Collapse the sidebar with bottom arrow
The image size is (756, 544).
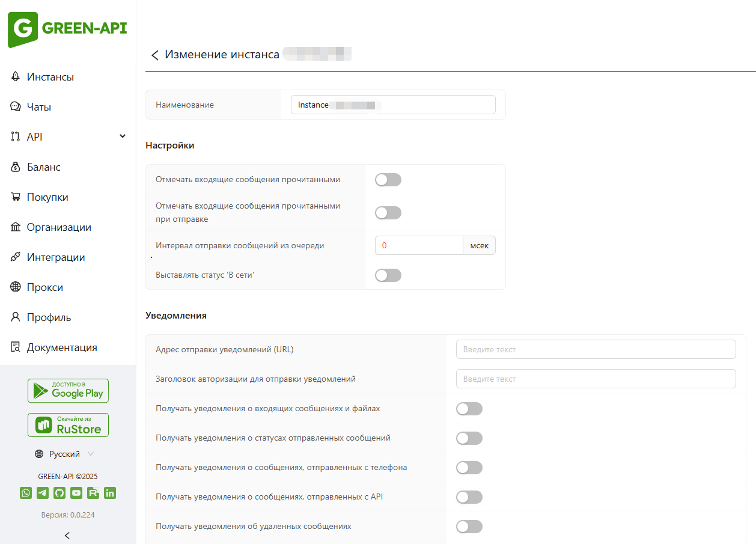pos(67,535)
